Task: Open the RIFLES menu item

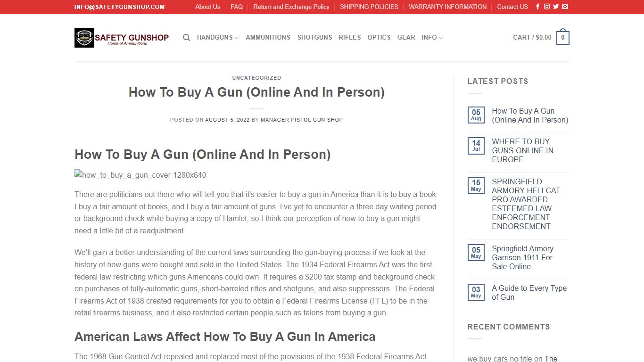Action: [350, 37]
